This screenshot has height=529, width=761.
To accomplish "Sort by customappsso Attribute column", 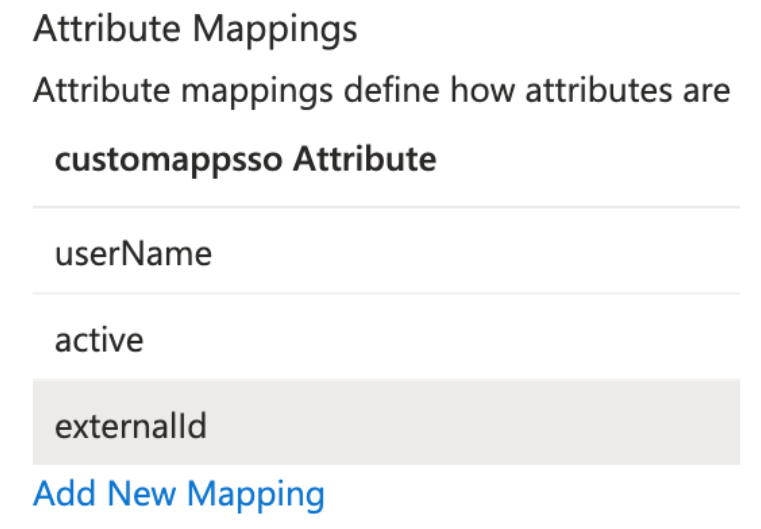I will [245, 160].
